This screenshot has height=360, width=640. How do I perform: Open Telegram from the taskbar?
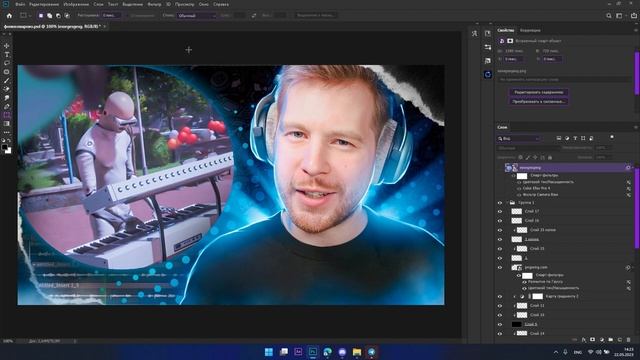click(x=371, y=352)
